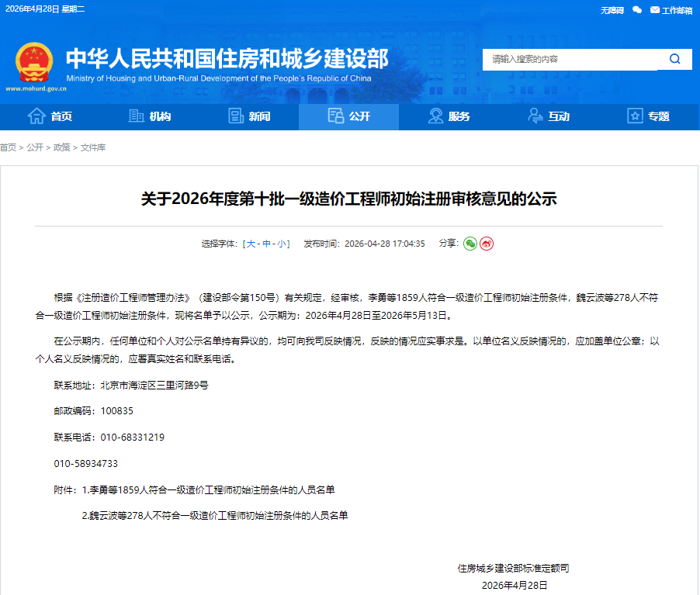This screenshot has height=595, width=700.
Task: Click 政策 breadcrumb link
Action: click(x=61, y=147)
